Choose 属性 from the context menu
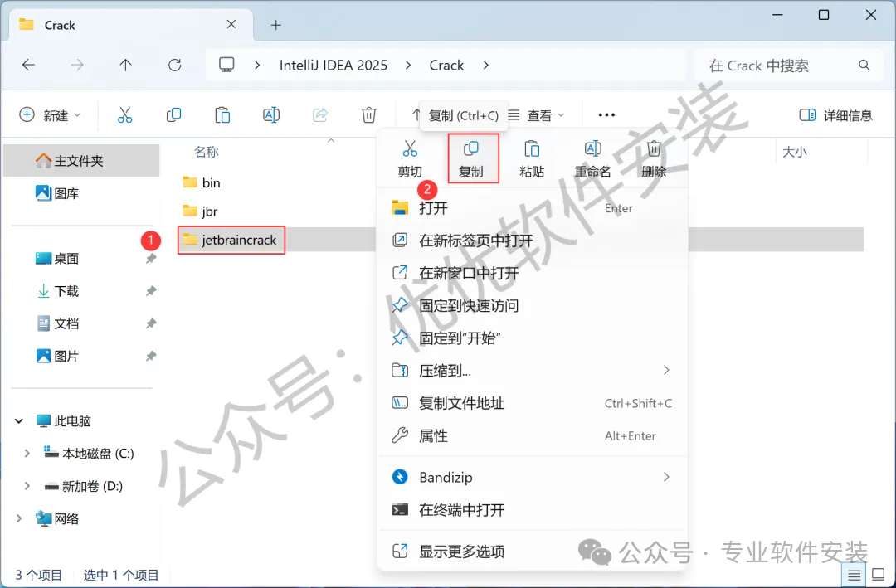 pos(532,436)
